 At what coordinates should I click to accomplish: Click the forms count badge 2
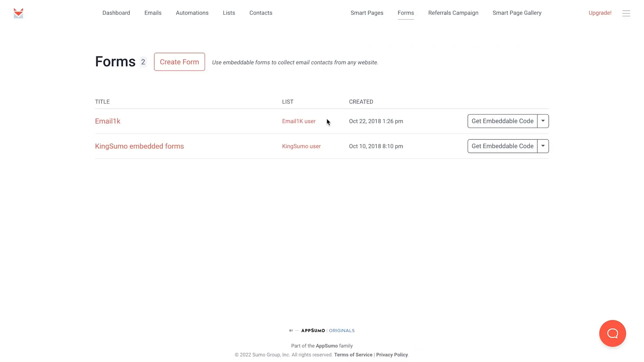[143, 62]
